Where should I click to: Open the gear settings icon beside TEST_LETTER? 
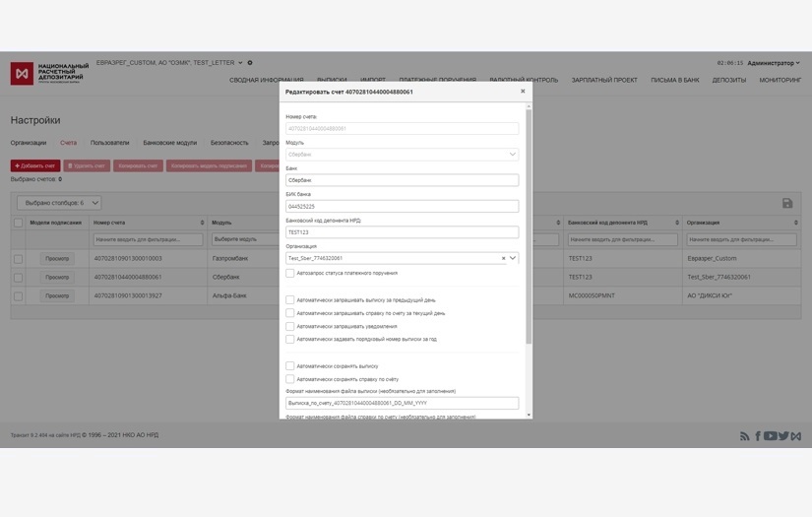tap(250, 63)
